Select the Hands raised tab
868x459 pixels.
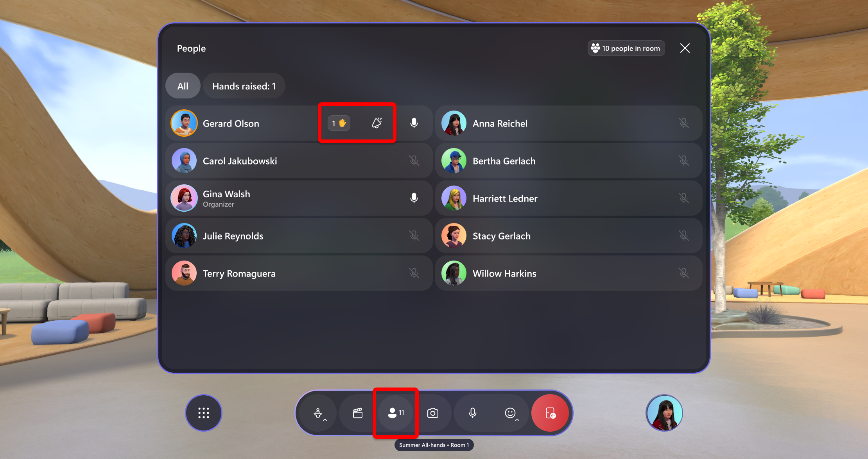244,86
